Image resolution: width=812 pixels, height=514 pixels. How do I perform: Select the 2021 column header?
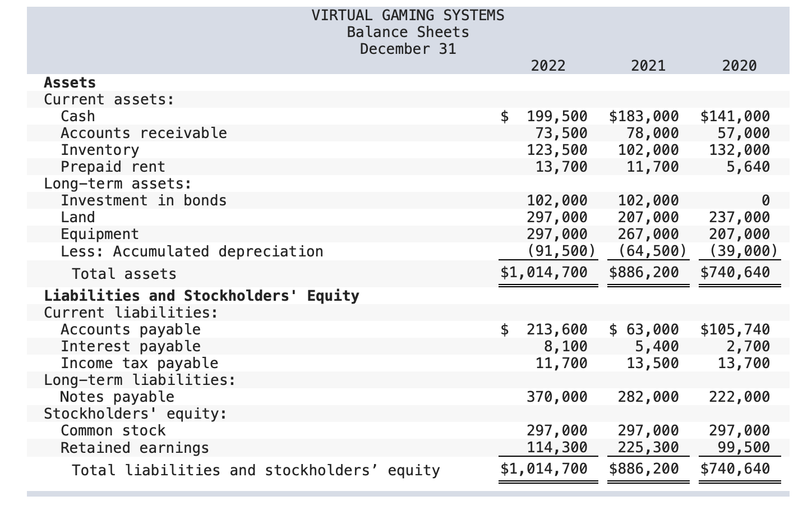click(x=648, y=66)
